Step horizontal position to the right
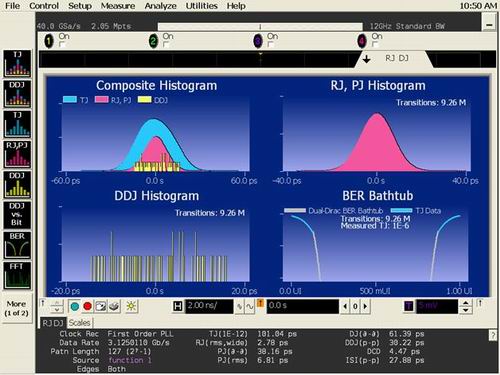This screenshot has width=500, height=375. (365, 306)
